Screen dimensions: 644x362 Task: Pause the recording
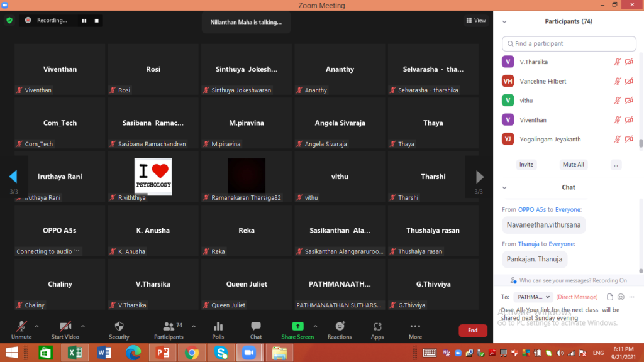(x=84, y=21)
